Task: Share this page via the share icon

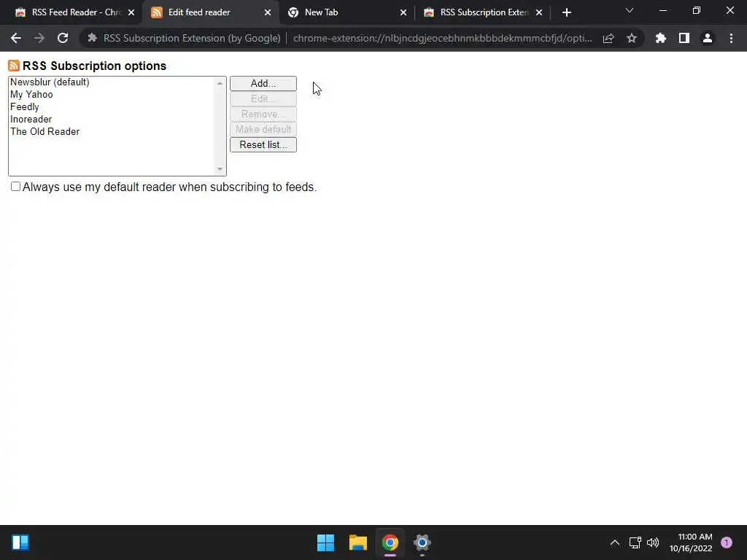Action: click(608, 39)
